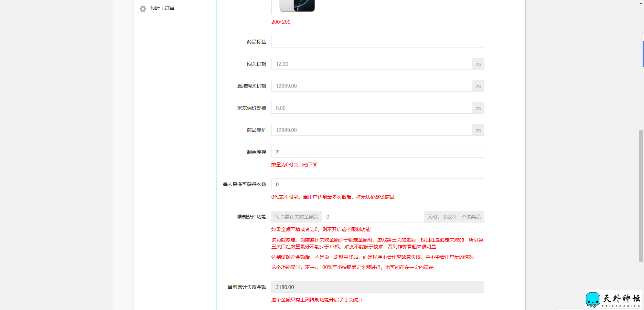Select the 每人最多可获得次数 input field
Viewport: 644px width, 310px height.
coord(377,184)
